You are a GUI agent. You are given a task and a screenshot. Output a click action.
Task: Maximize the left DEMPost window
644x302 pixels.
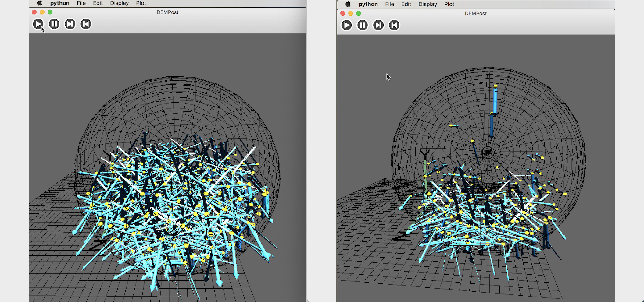click(50, 12)
